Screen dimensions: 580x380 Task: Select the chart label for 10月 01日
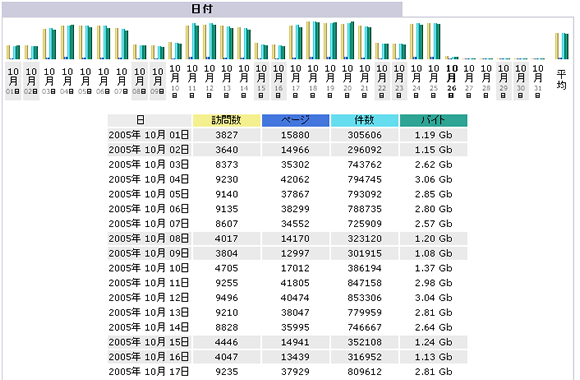coord(13,81)
